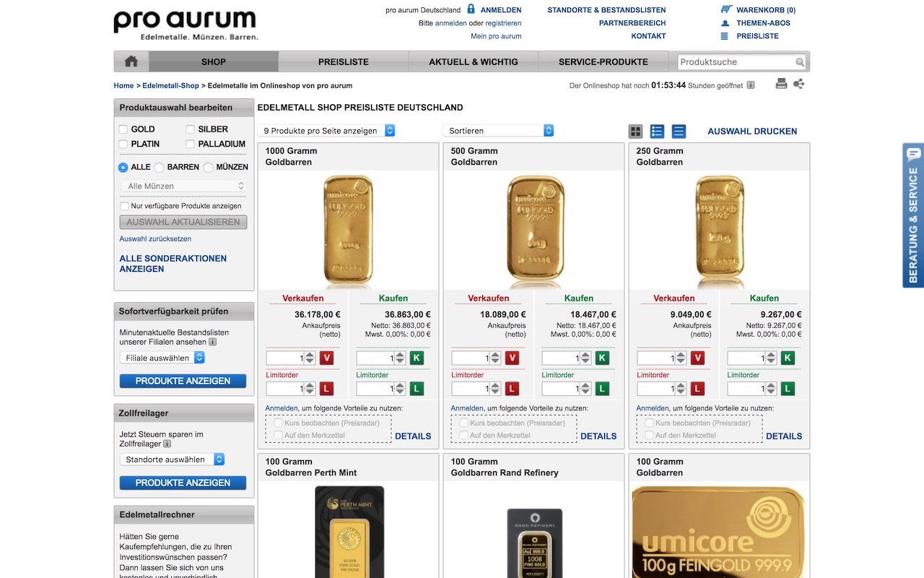Switch to detailed list view icon

tap(657, 131)
